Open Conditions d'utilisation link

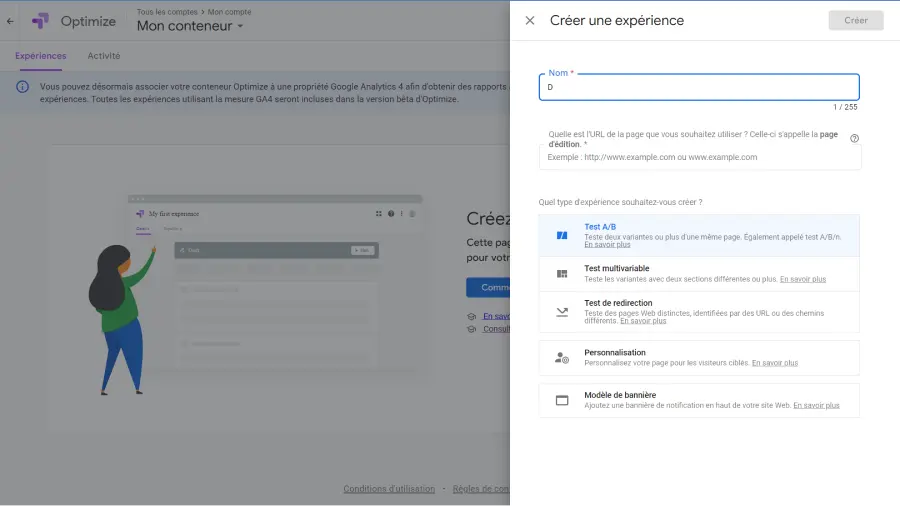pos(389,489)
